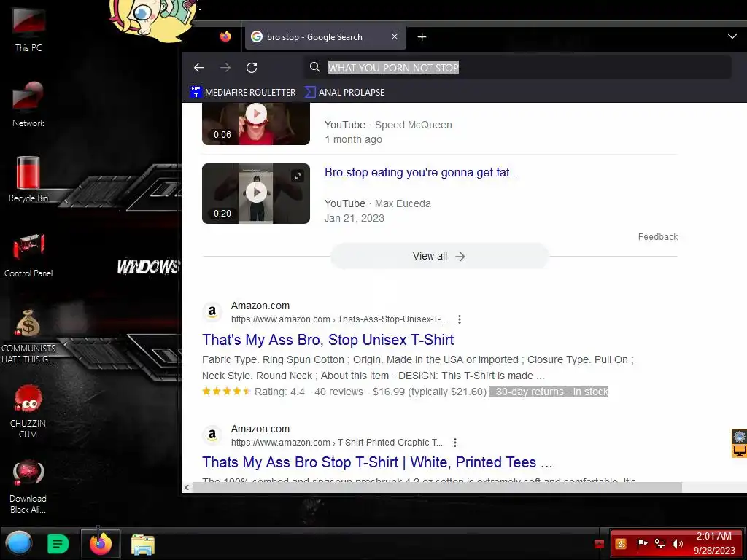Click the forward navigation arrow

pyautogui.click(x=225, y=68)
